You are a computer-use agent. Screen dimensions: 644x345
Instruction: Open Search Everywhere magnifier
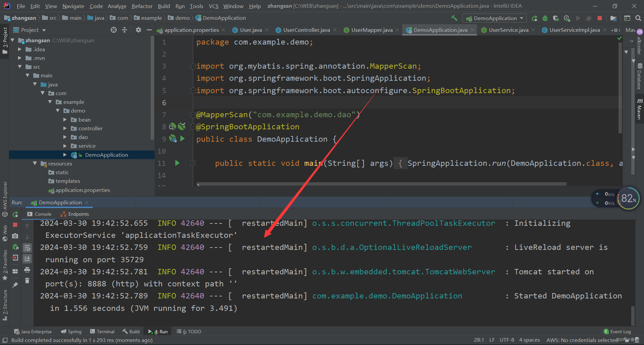click(638, 18)
